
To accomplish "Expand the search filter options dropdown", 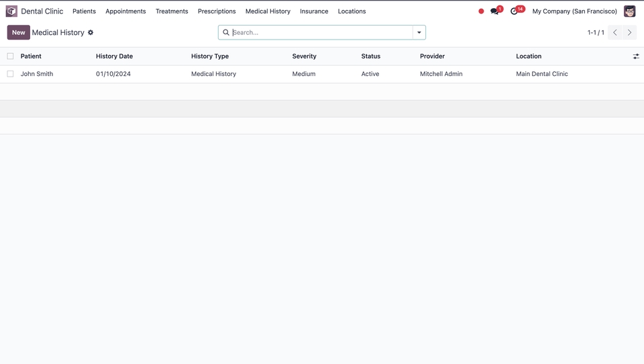I will 419,32.
